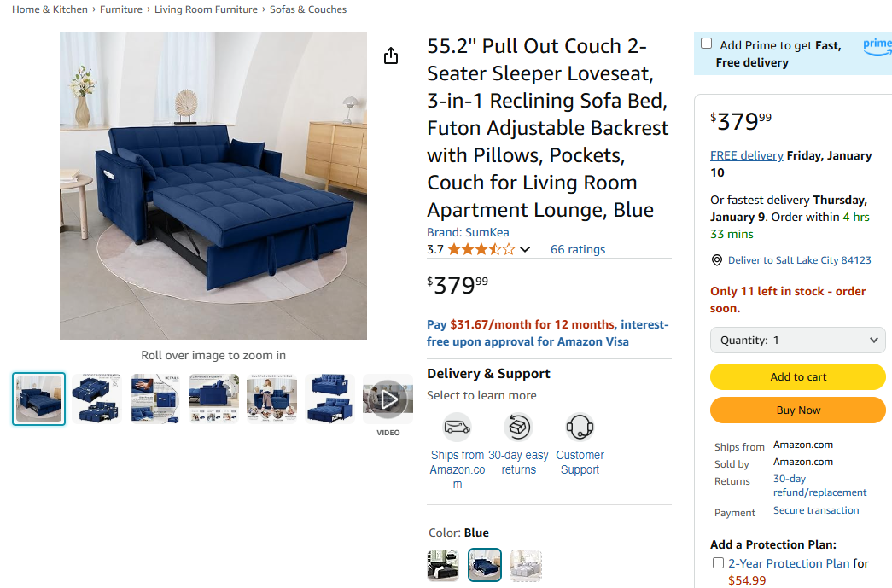Expand the ratings breakdown chevron
The image size is (892, 588).
[x=526, y=249]
